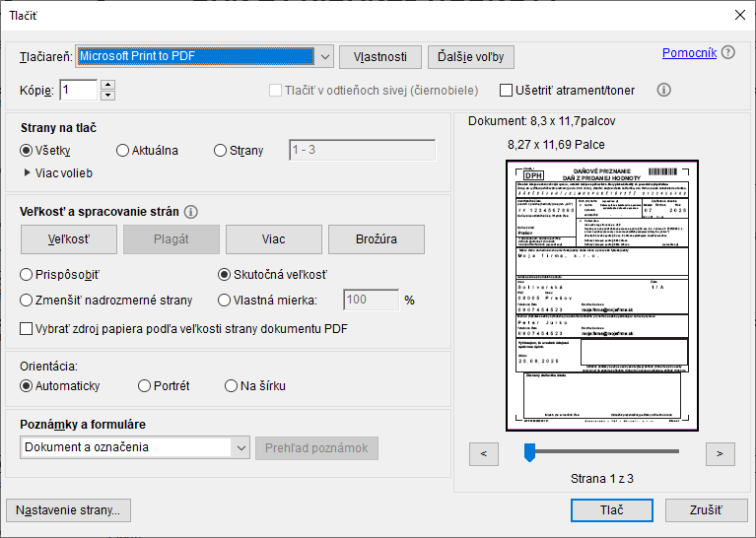Choose the Prispôsobiť sizing option
Image resolution: width=756 pixels, height=538 pixels.
pos(28,275)
